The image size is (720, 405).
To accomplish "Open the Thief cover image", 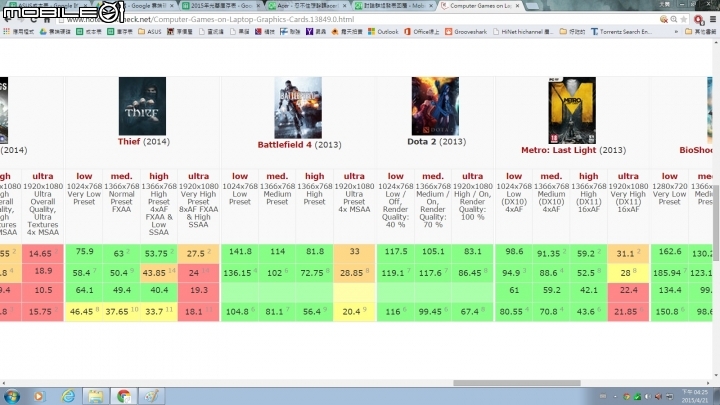I will click(142, 106).
